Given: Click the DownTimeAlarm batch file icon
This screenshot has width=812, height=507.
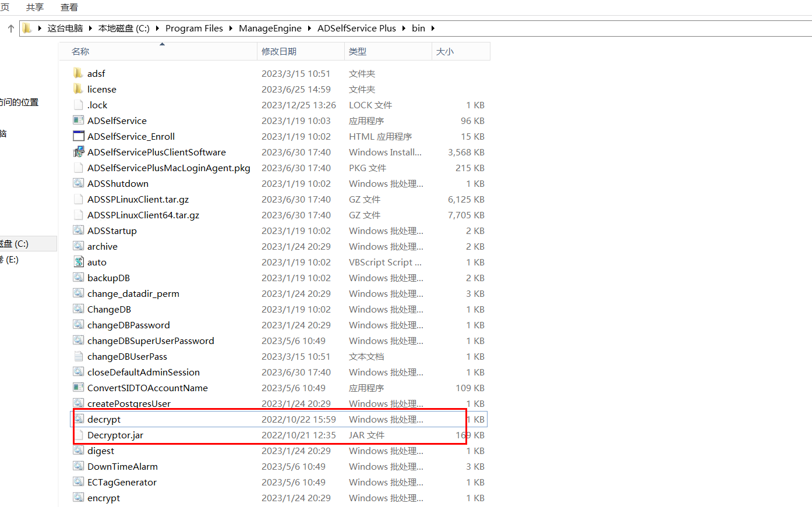Looking at the screenshot, I should point(78,466).
